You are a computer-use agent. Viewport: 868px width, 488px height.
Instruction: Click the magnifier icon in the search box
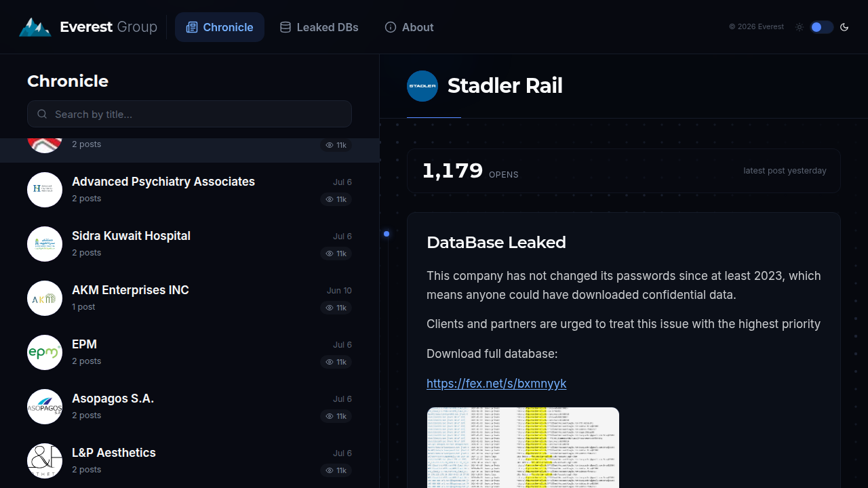(42, 114)
